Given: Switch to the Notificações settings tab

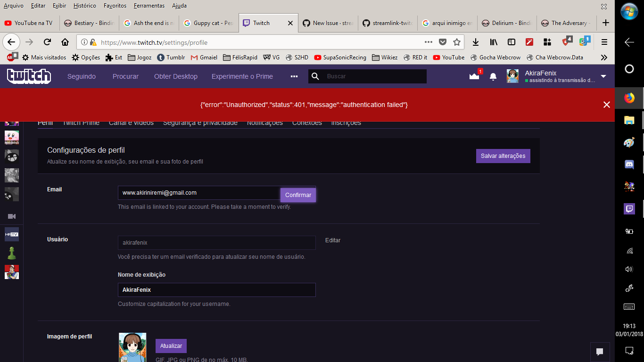Looking at the screenshot, I should click(x=265, y=122).
